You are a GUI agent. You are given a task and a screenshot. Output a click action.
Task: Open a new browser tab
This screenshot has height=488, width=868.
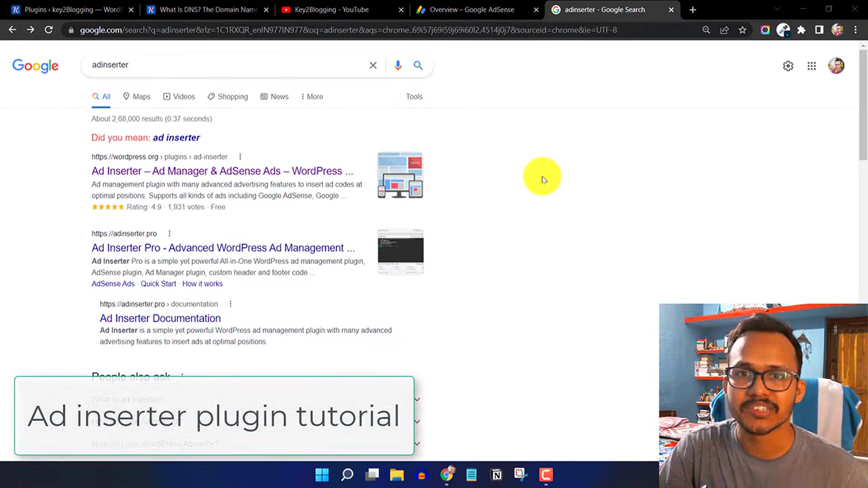point(693,9)
